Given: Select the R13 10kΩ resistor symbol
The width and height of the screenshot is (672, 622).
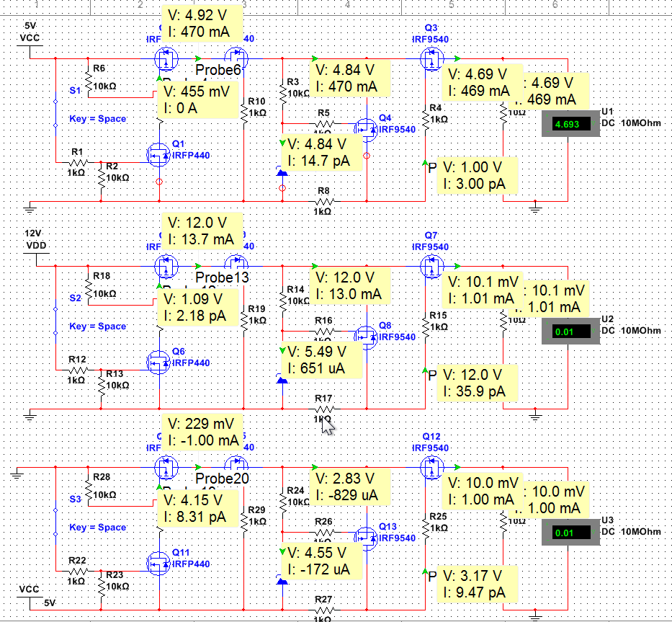Looking at the screenshot, I should [x=101, y=385].
